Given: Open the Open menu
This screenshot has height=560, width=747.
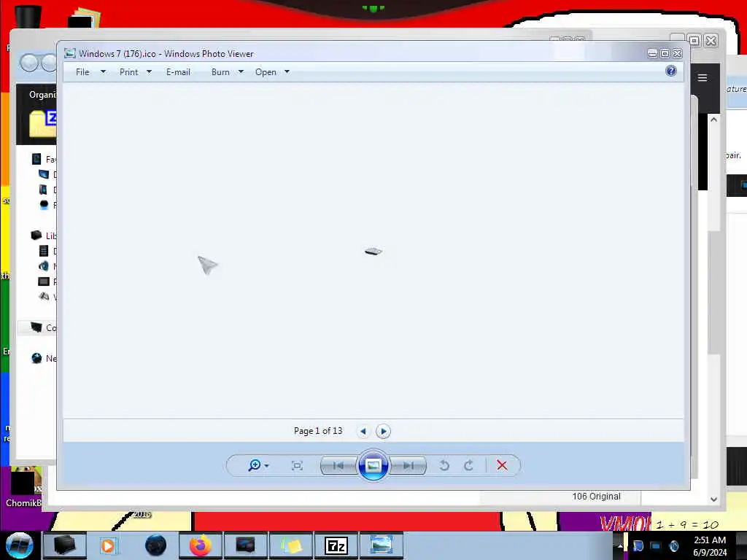Looking at the screenshot, I should pos(266,72).
